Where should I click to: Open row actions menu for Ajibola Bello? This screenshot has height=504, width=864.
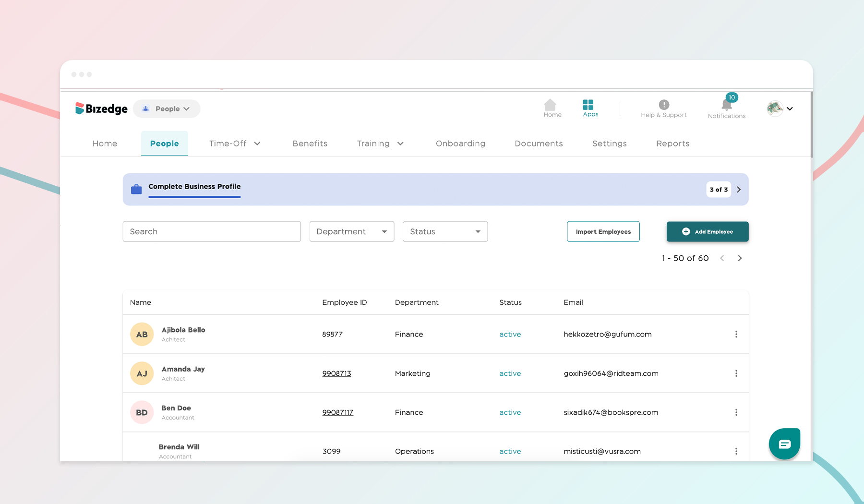pyautogui.click(x=736, y=334)
